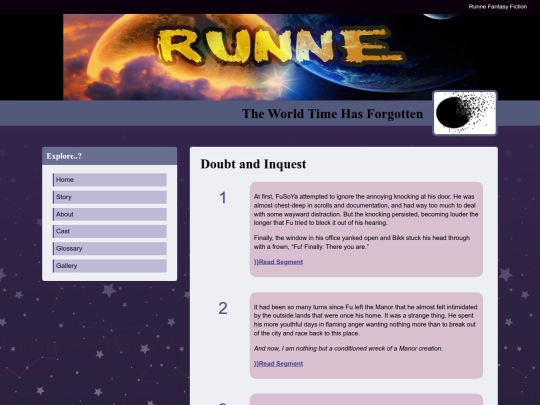Open the Gallery navigation link
540x405 pixels.
[110, 266]
